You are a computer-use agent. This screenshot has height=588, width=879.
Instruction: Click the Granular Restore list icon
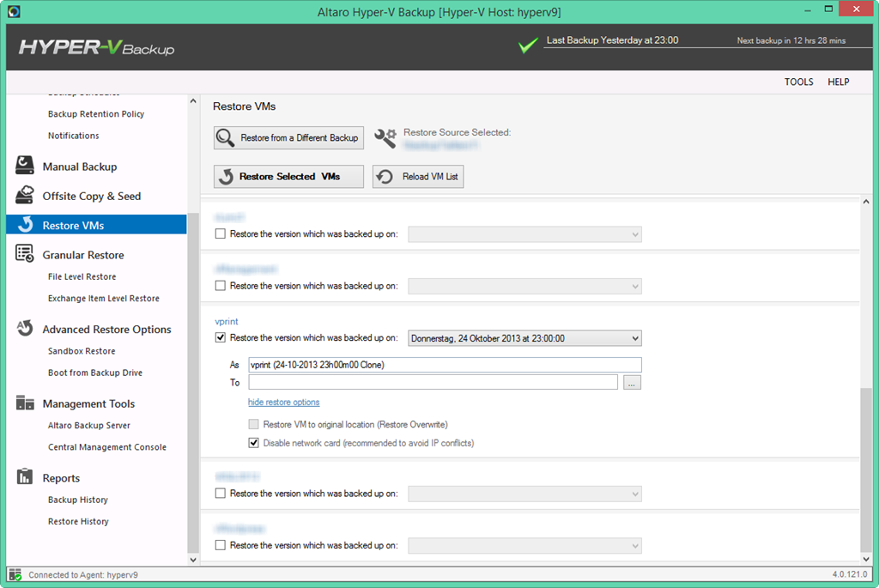click(x=25, y=253)
